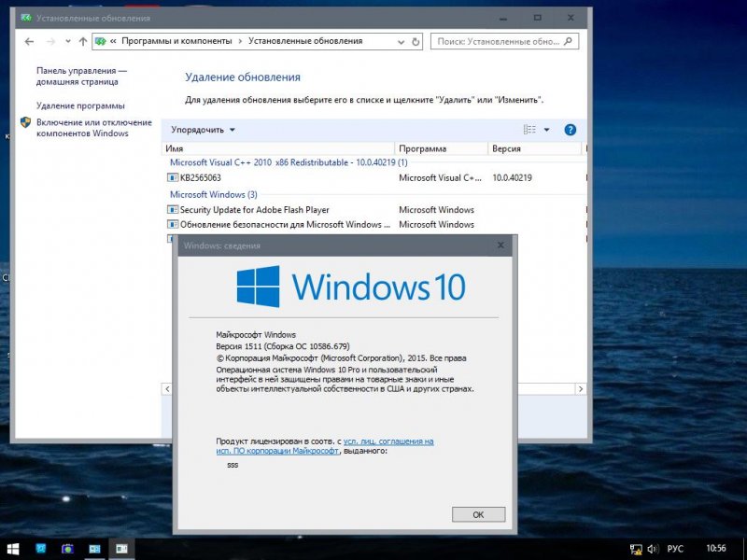The image size is (747, 560).
Task: Click the icon next to KB2565063
Action: coord(172,177)
